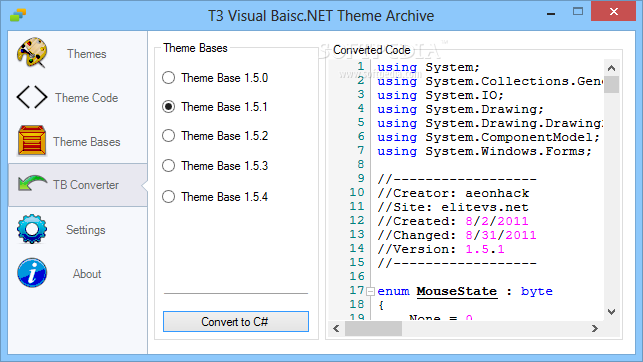Show the About page
Viewport: 643px width, 362px height.
click(78, 273)
